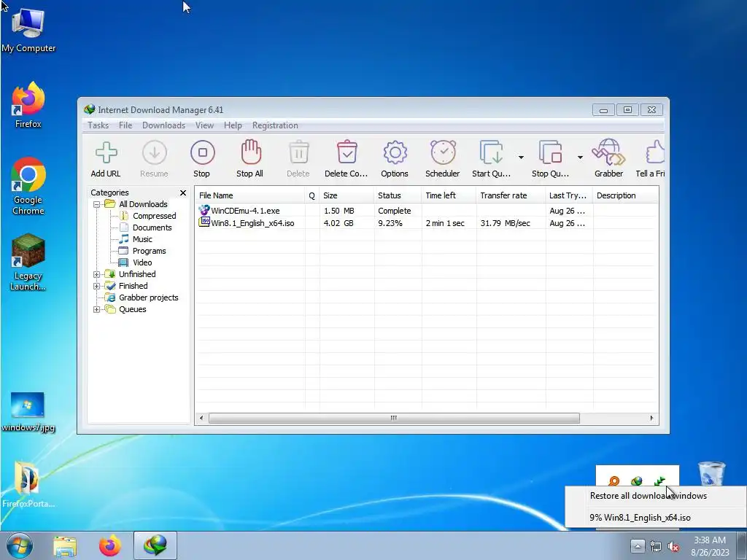Click the Firefox desktop icon
747x560 pixels.
pos(28,105)
